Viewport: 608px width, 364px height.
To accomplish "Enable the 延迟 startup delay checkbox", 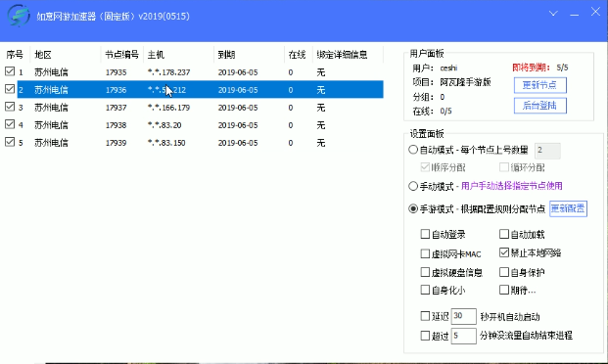I will [x=425, y=316].
